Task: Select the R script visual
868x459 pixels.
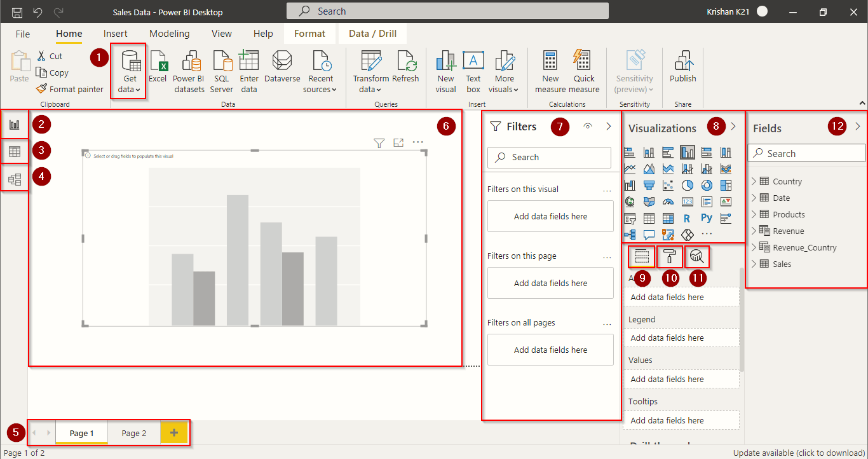Action: click(686, 217)
